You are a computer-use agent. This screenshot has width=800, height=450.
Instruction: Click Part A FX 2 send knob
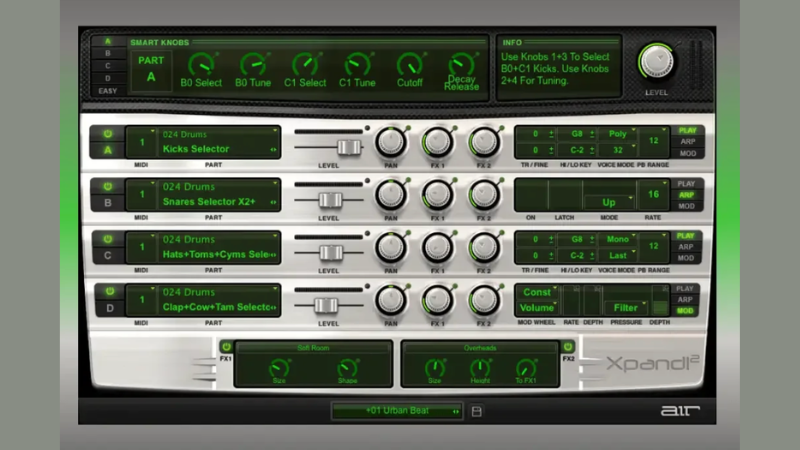coord(484,142)
